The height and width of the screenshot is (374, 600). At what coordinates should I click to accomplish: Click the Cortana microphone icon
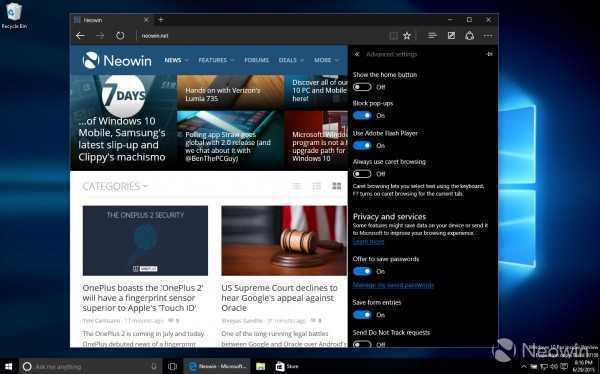pyautogui.click(x=154, y=366)
